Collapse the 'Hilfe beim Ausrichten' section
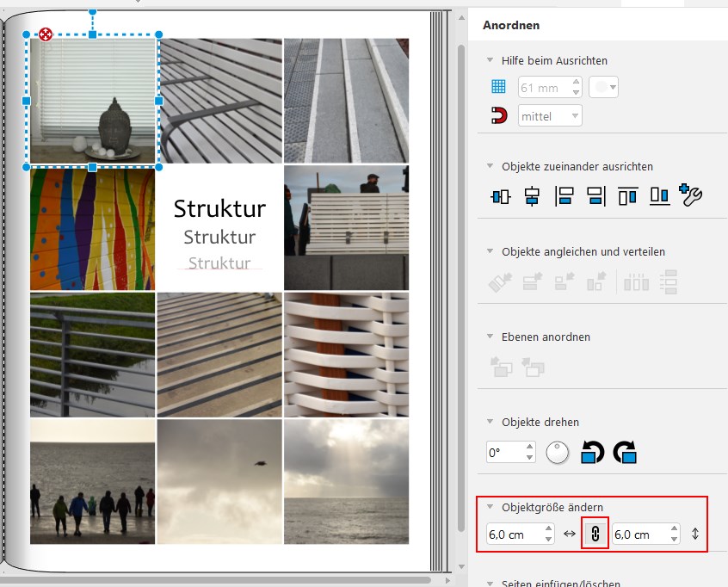 pyautogui.click(x=490, y=60)
